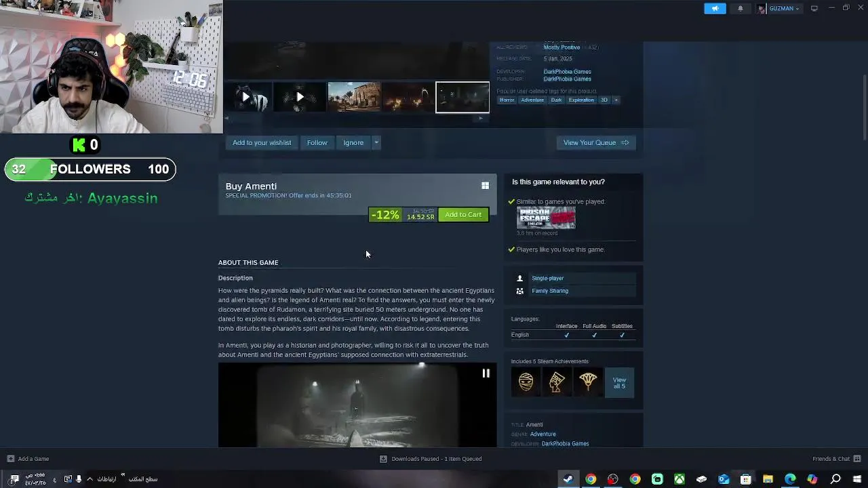Click the -12% discount badge
Screen dimensions: 868x488
(384, 215)
